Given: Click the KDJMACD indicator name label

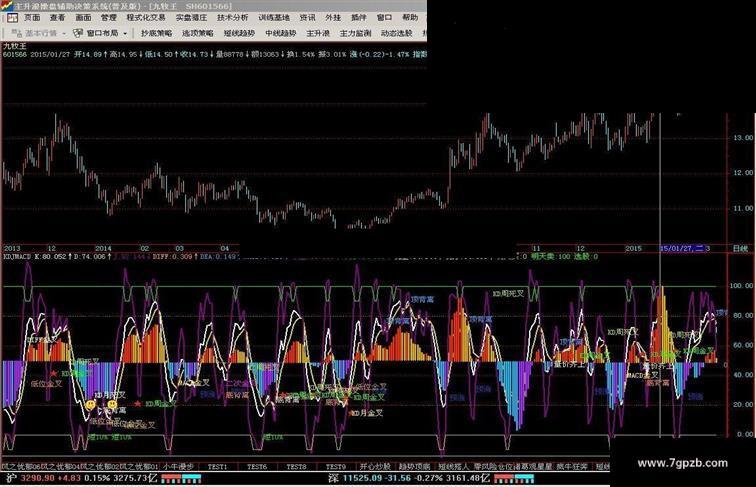Looking at the screenshot, I should (17, 257).
